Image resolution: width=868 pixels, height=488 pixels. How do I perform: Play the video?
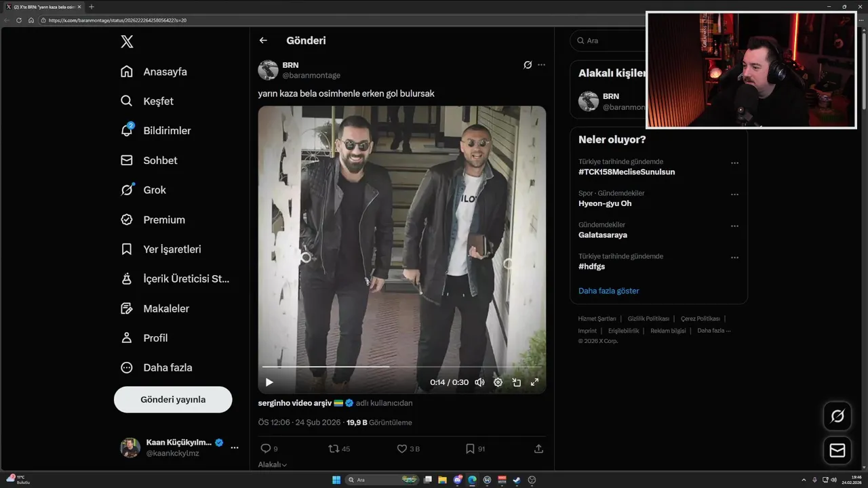coord(269,382)
